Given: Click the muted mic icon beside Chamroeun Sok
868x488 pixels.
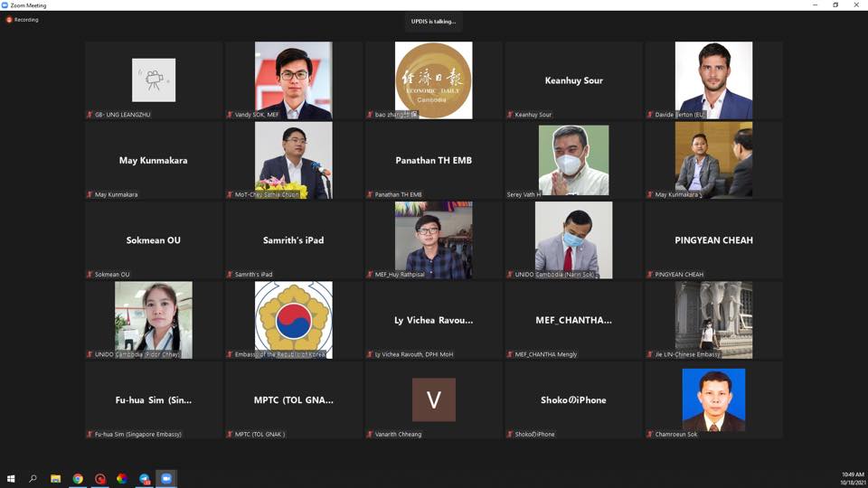Looking at the screenshot, I should [x=650, y=435].
